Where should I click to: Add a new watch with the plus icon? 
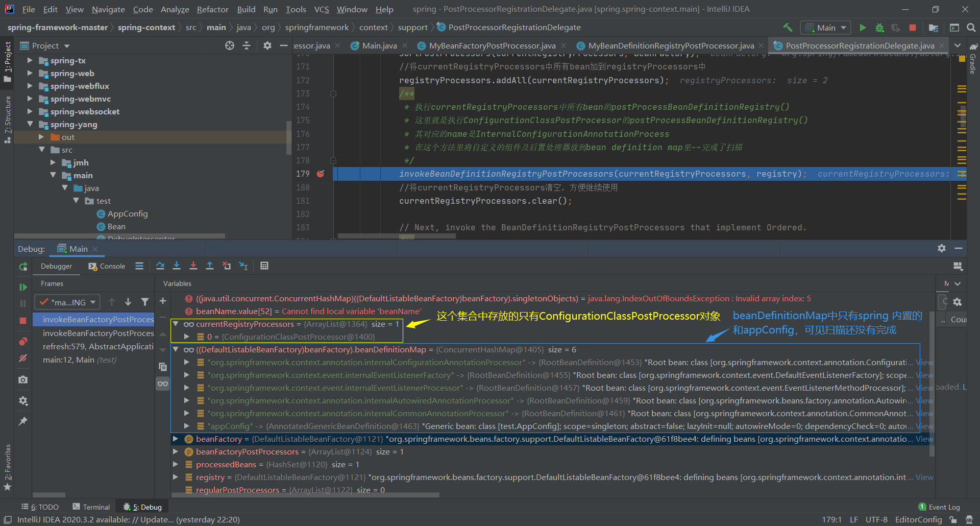163,301
